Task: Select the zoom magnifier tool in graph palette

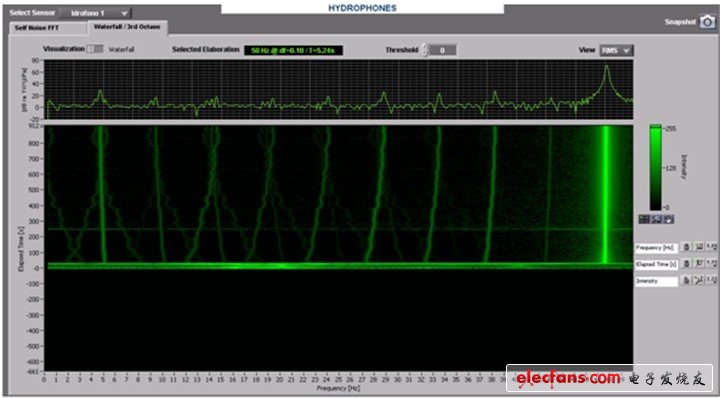Action: click(x=656, y=219)
